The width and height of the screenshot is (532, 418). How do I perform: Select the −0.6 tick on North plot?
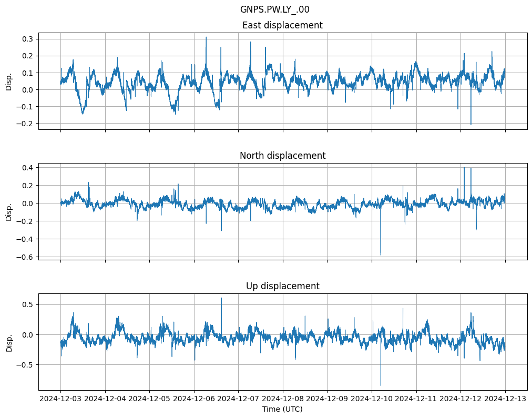click(25, 257)
